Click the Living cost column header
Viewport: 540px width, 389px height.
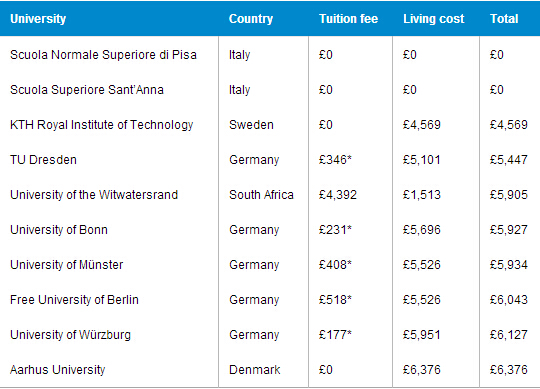point(434,19)
